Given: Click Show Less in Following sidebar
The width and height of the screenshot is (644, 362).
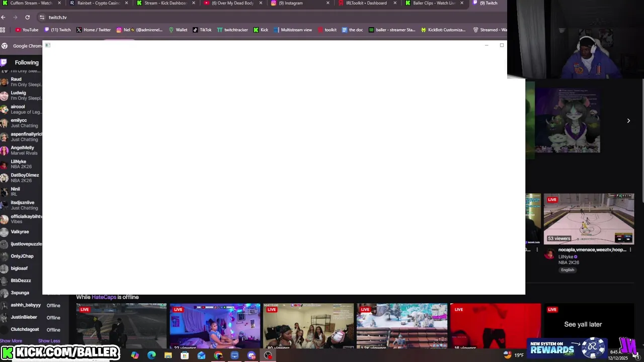Looking at the screenshot, I should tap(49, 341).
